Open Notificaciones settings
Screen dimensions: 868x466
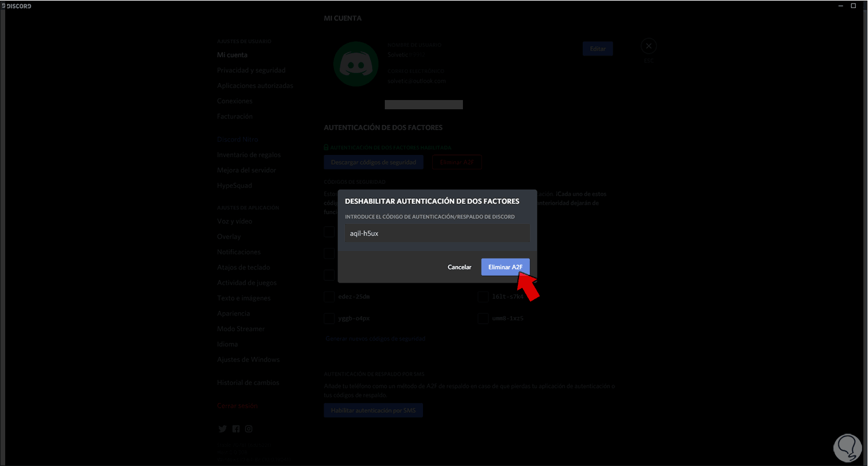tap(239, 252)
